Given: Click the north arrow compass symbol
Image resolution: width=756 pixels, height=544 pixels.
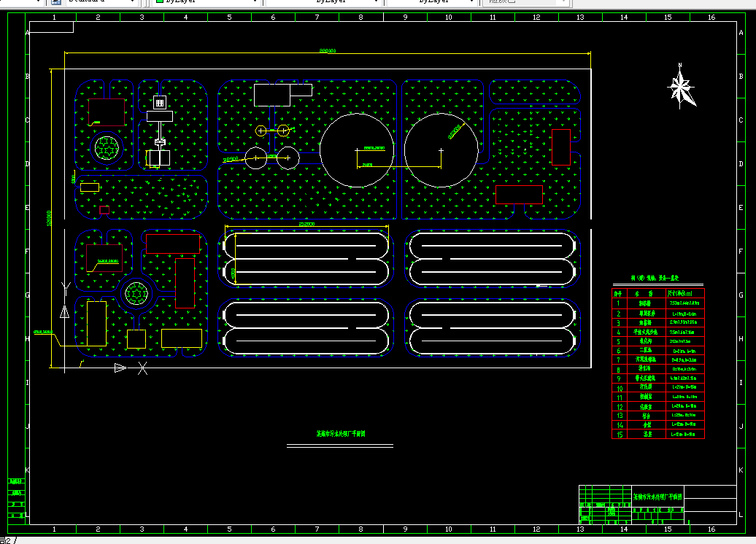Looking at the screenshot, I should pos(681,88).
